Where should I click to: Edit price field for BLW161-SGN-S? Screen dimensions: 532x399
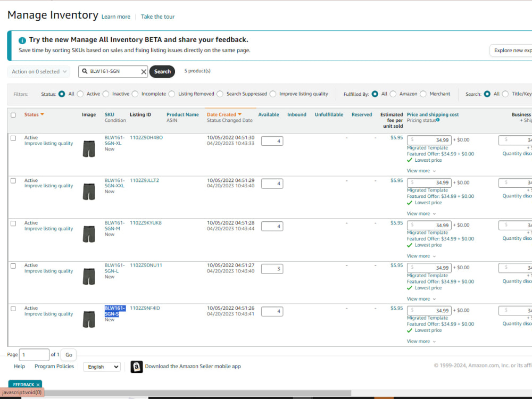tap(429, 311)
